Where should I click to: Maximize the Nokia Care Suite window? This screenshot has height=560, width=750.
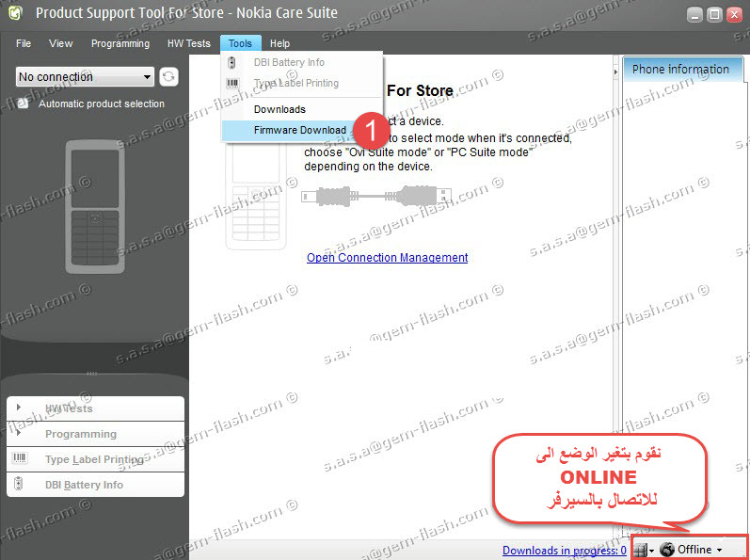coord(714,15)
